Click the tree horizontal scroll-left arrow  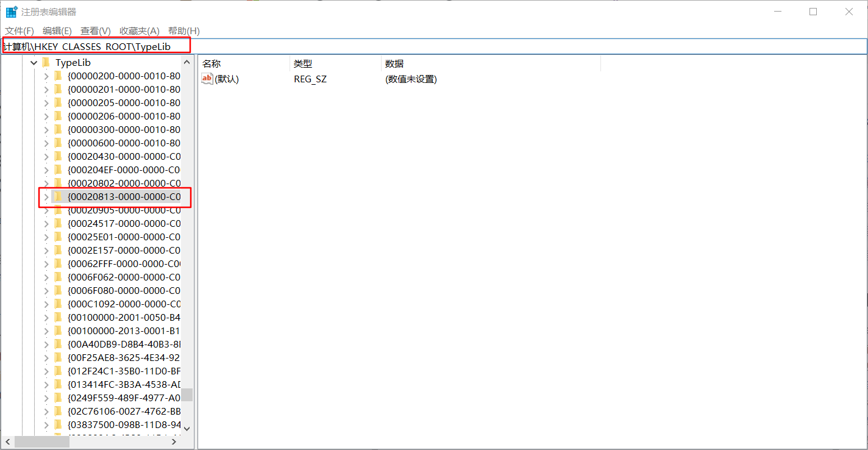[x=8, y=441]
